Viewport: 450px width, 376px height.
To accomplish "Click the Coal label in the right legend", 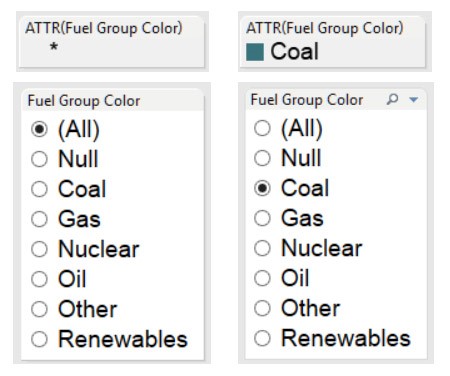I will [294, 52].
